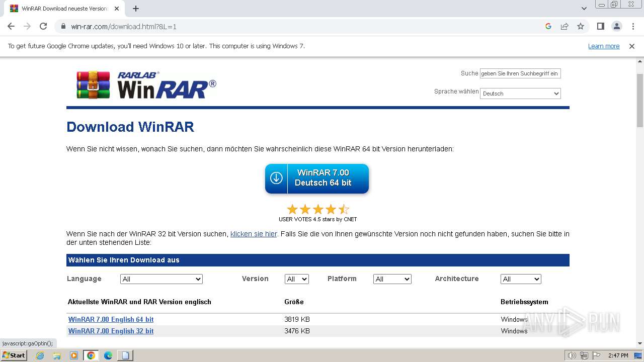Open Chrome side panel
The image size is (644, 362).
(x=601, y=26)
